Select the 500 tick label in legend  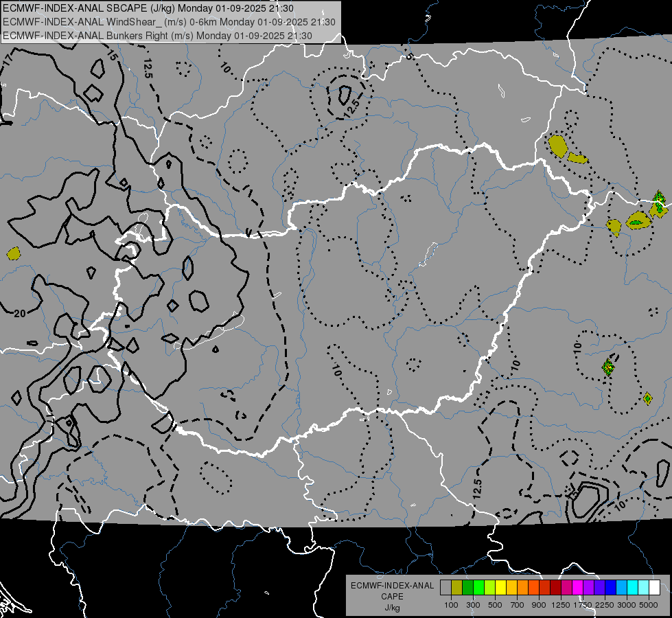495,605
